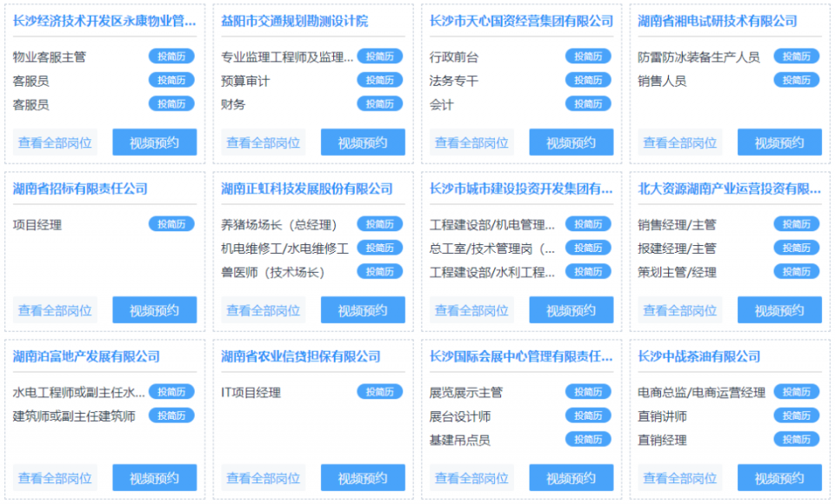The width and height of the screenshot is (835, 504).
Task: View all positions for 长沙经济技术开发区永康物业
Action: point(55,143)
